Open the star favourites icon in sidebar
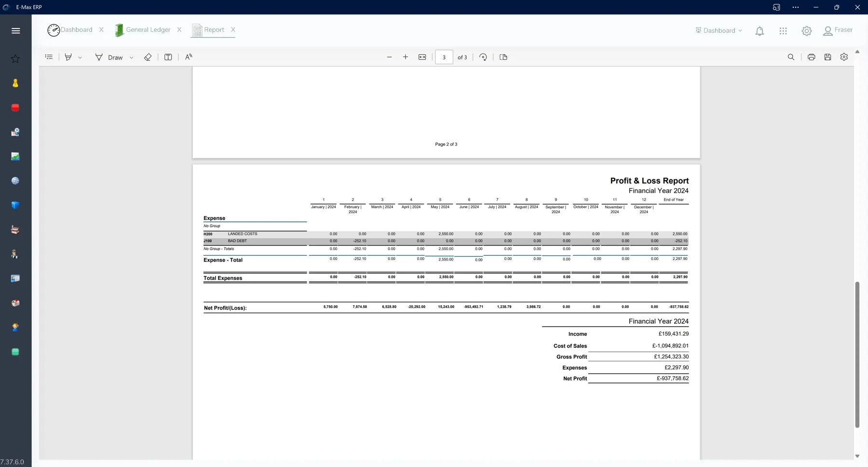The width and height of the screenshot is (868, 467). (15, 59)
